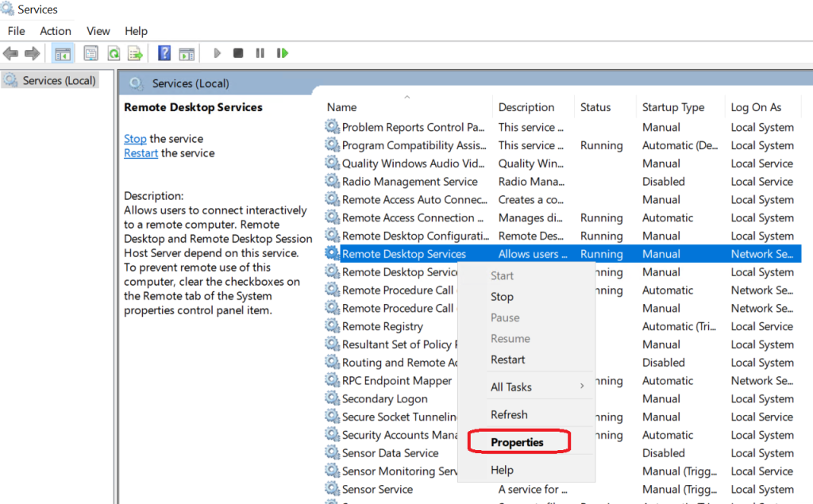
Task: Select Properties from the context menu
Action: [x=518, y=441]
